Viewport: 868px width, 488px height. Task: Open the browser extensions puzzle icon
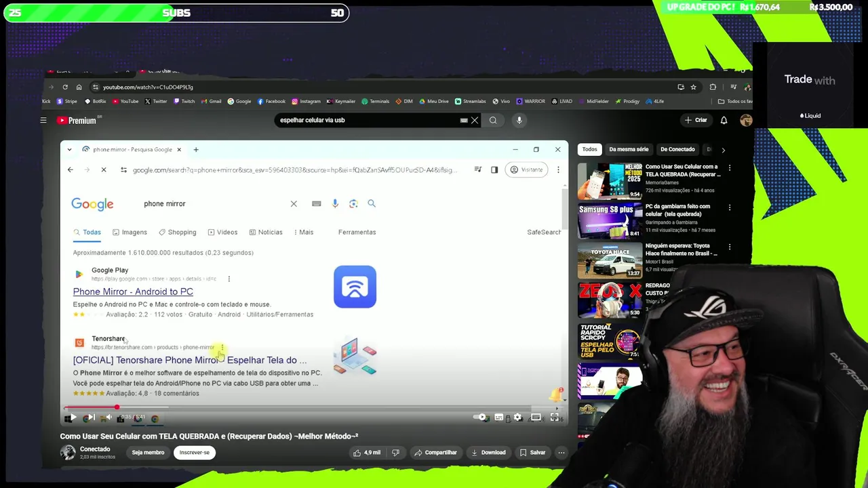tap(713, 87)
